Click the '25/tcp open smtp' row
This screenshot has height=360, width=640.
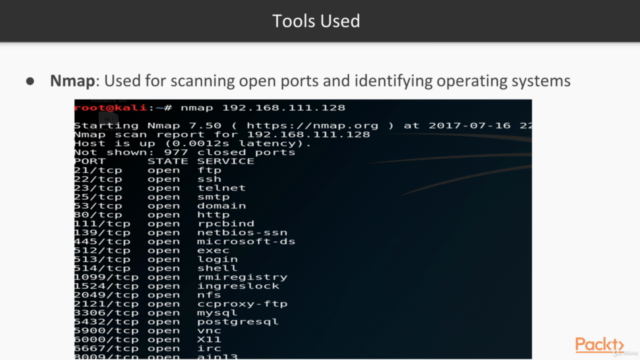pos(152,198)
